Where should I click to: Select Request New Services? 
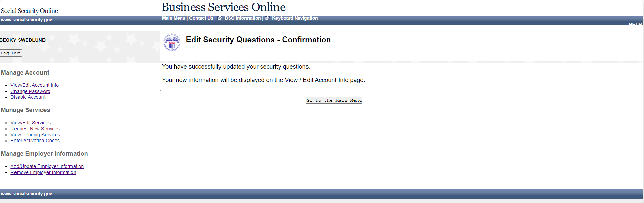35,129
